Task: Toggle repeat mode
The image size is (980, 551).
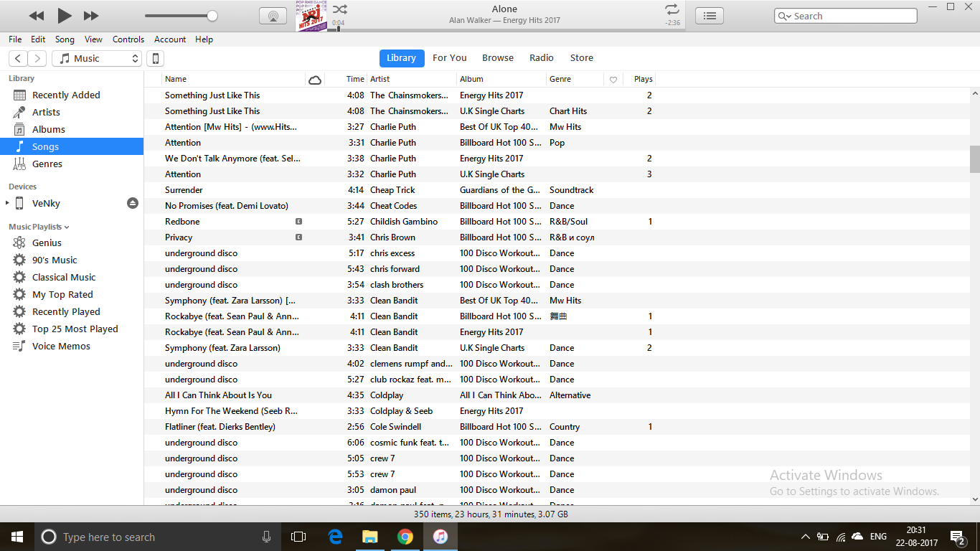Action: click(x=672, y=9)
